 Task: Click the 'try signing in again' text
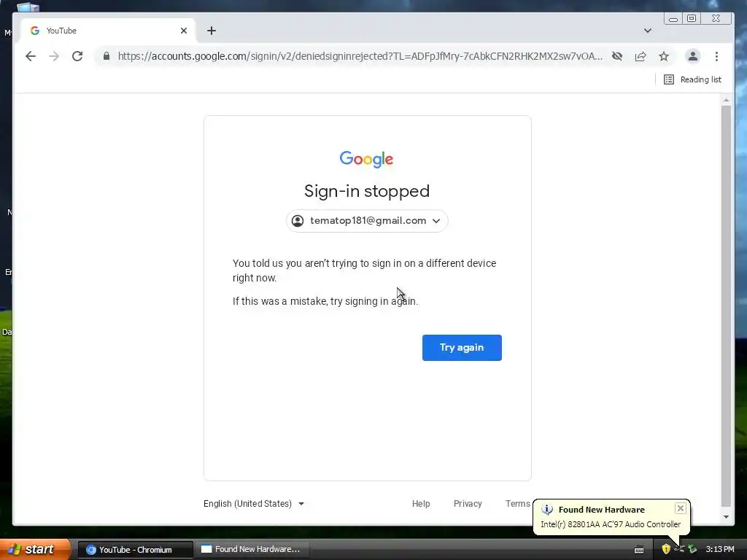[x=373, y=301]
